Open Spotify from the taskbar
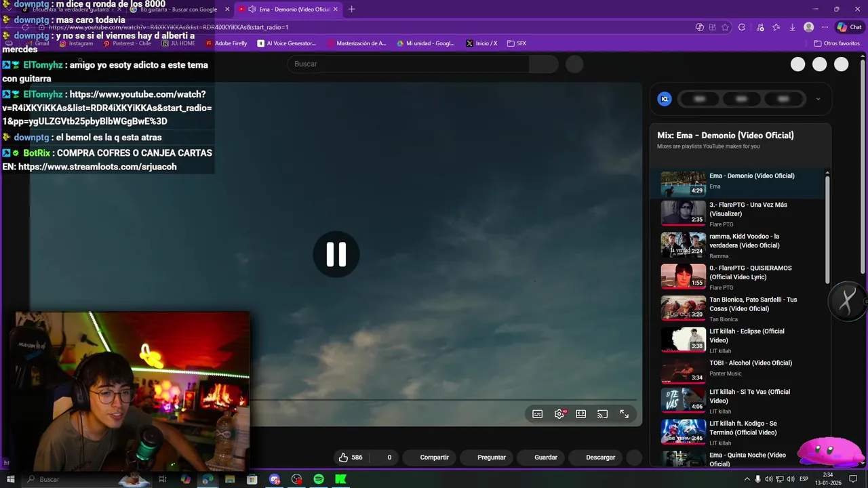 [x=319, y=479]
